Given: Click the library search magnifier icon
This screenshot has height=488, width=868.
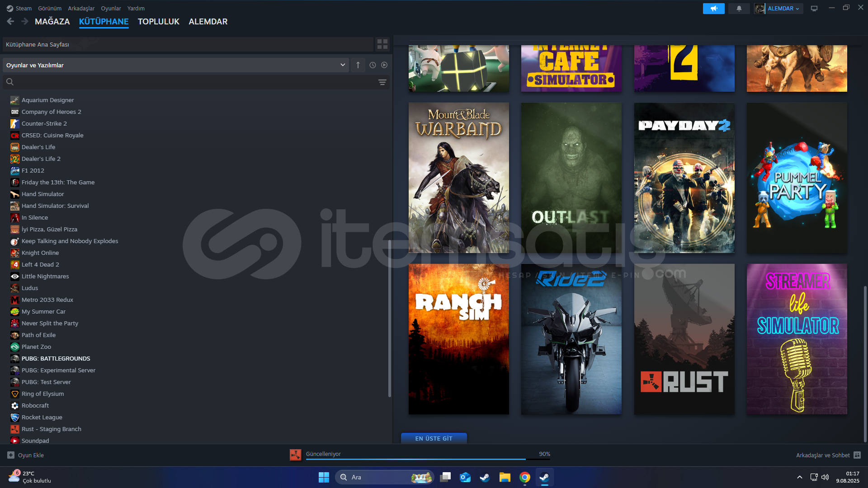Looking at the screenshot, I should point(10,82).
